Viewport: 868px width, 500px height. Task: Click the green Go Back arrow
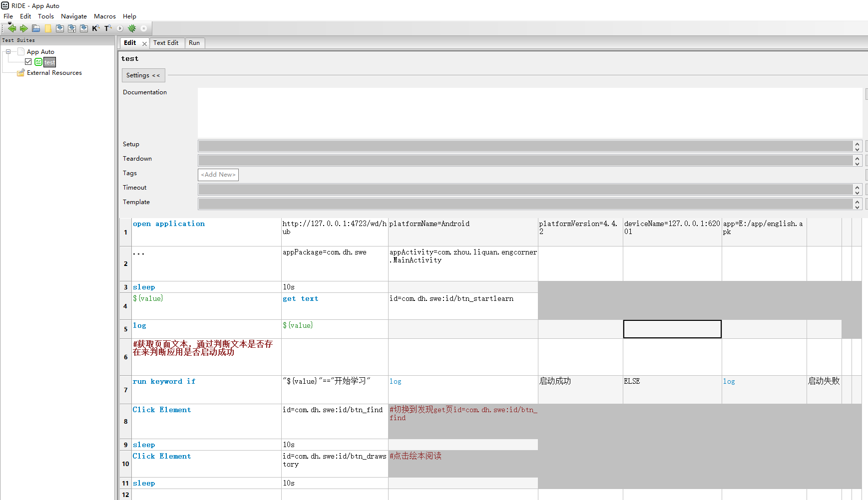pyautogui.click(x=12, y=28)
